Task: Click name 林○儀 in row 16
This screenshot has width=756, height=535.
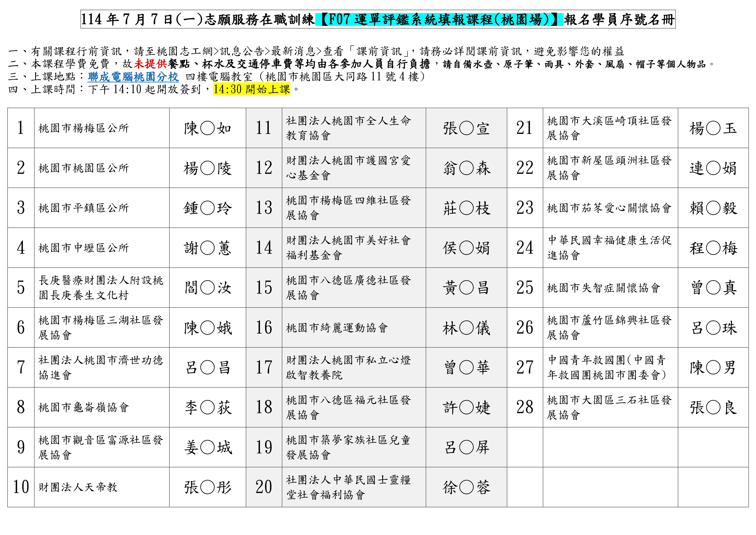Action: tap(467, 328)
